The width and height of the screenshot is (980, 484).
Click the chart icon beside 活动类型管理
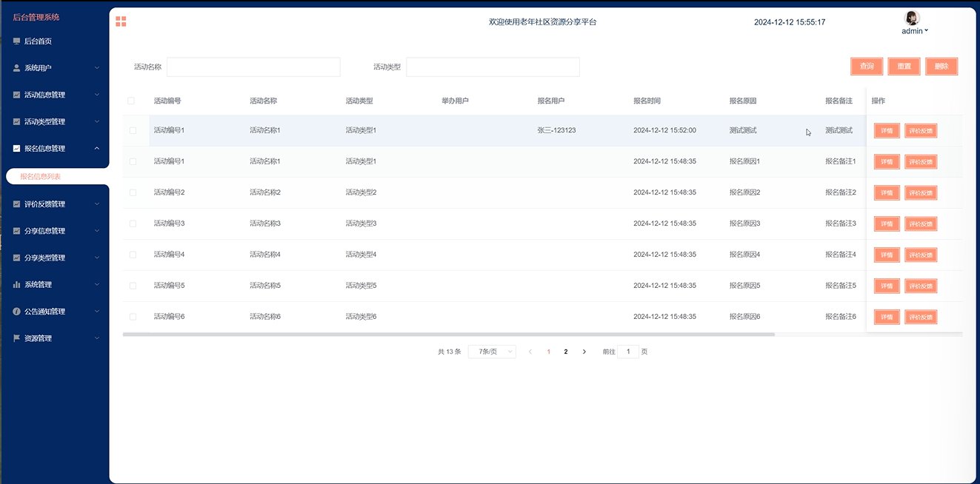(16, 121)
